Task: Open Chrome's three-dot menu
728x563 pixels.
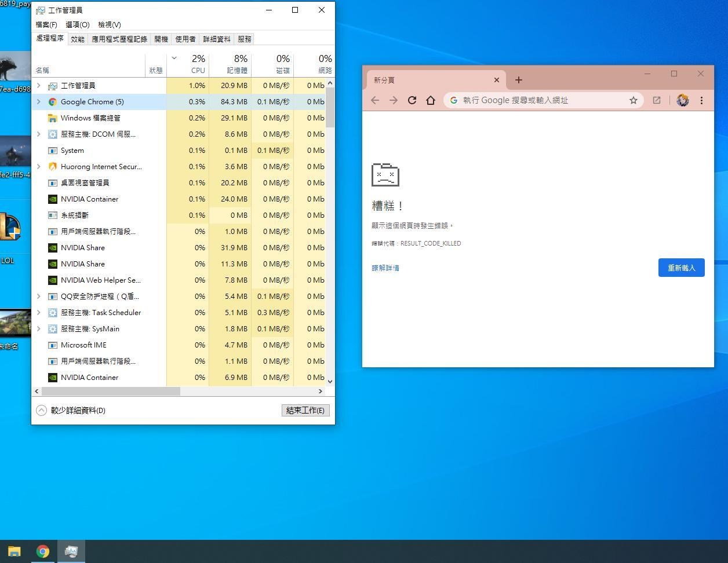Action: click(702, 100)
